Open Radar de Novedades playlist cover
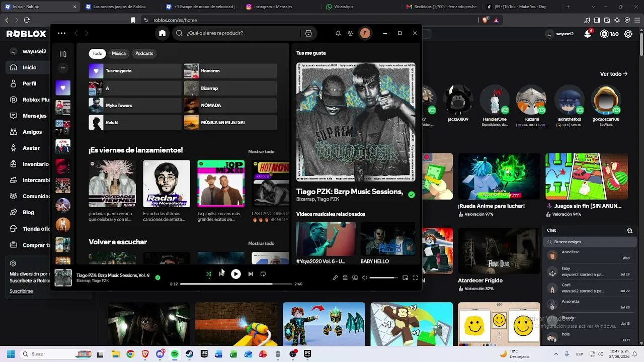Screen dimensions: 644x362 [x=167, y=184]
